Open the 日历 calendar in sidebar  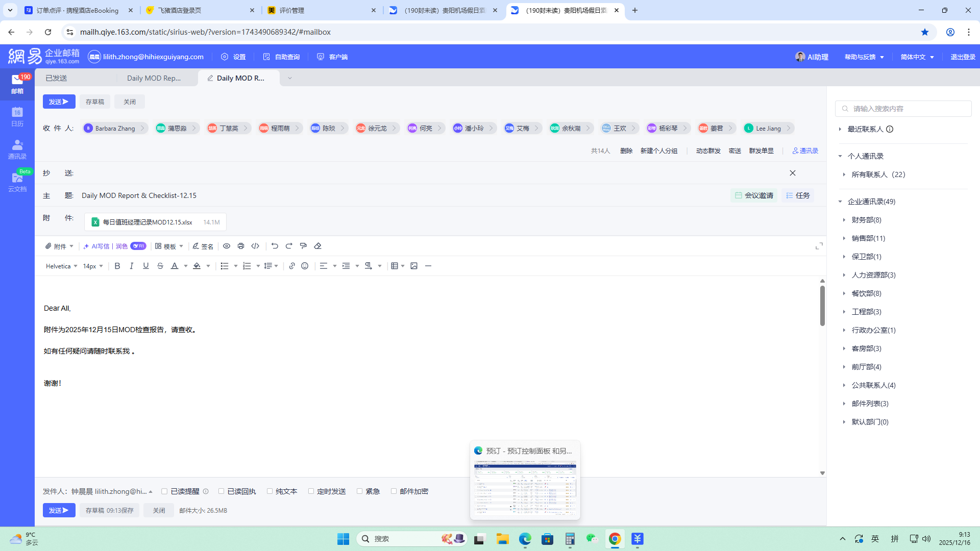pyautogui.click(x=17, y=116)
